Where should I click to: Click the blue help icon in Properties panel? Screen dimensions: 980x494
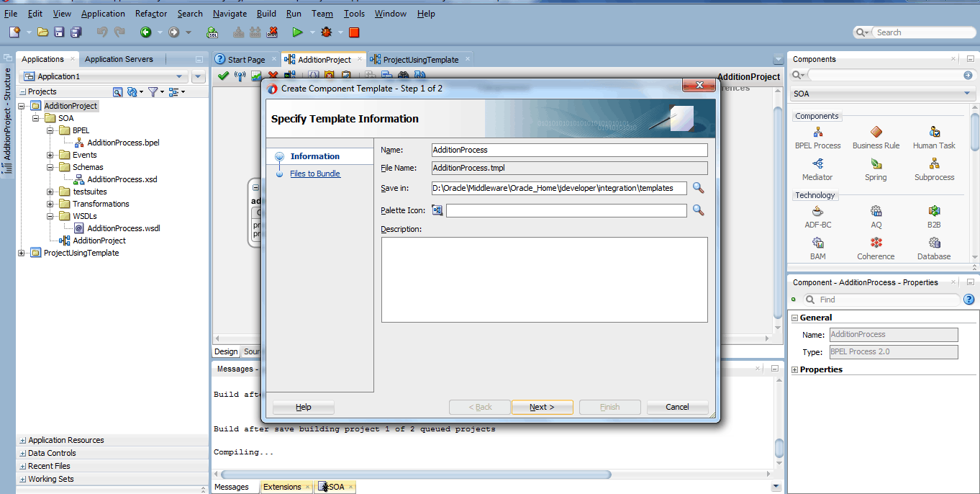click(968, 300)
